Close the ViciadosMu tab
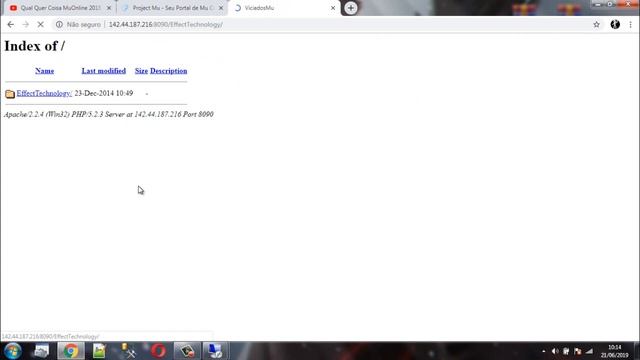The height and width of the screenshot is (360, 640). point(333,8)
